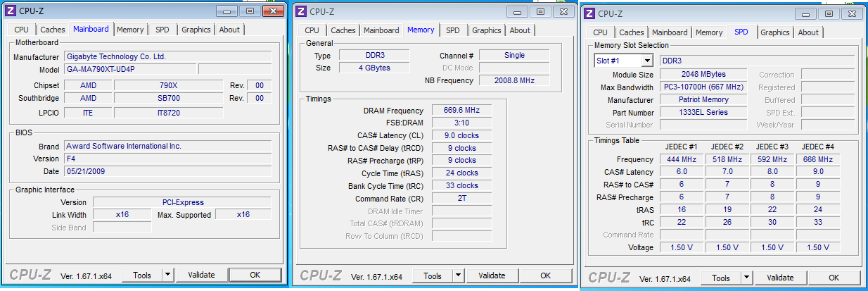Select the SPD tab in the right window
This screenshot has height=291, width=868.
[x=741, y=32]
